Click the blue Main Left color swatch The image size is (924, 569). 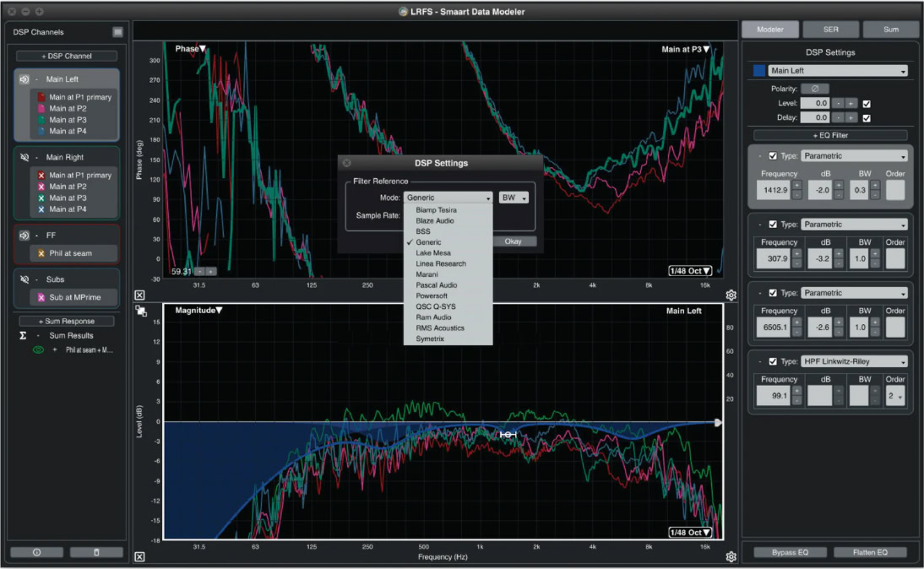pos(760,71)
